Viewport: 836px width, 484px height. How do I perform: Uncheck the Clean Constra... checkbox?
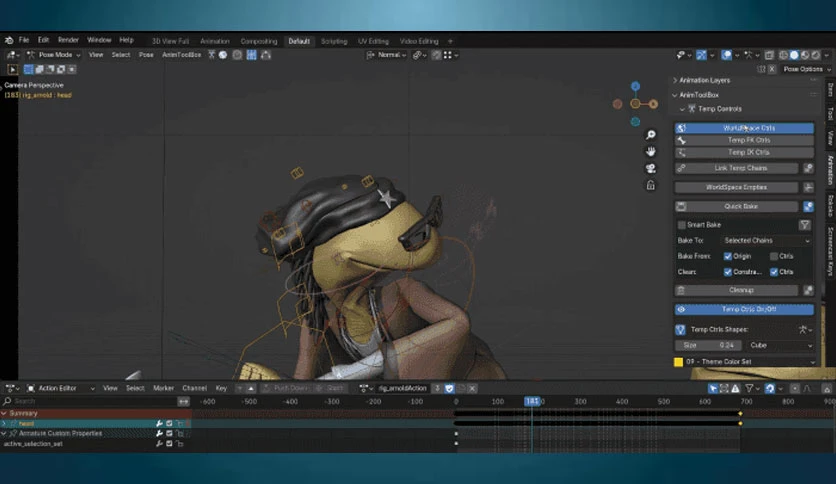click(x=728, y=272)
